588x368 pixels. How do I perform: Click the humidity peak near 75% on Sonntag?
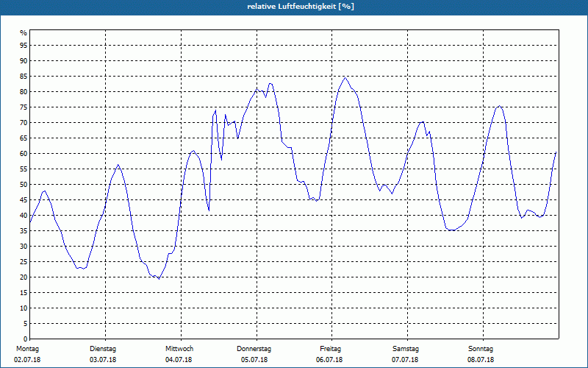point(499,106)
